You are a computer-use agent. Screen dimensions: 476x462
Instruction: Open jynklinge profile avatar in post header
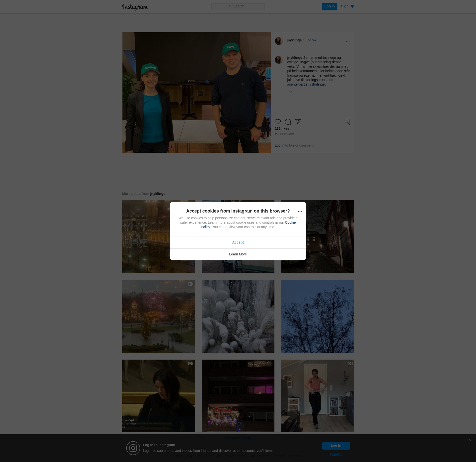point(279,41)
